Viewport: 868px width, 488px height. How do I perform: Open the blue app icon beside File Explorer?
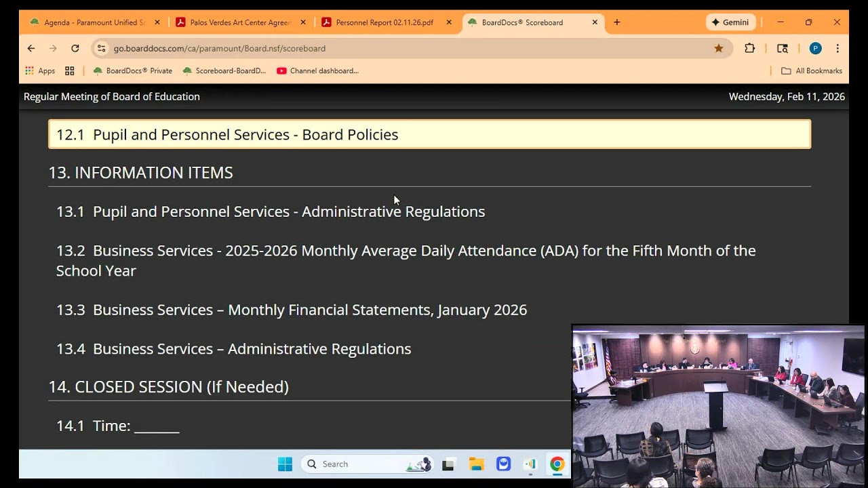coord(503,464)
